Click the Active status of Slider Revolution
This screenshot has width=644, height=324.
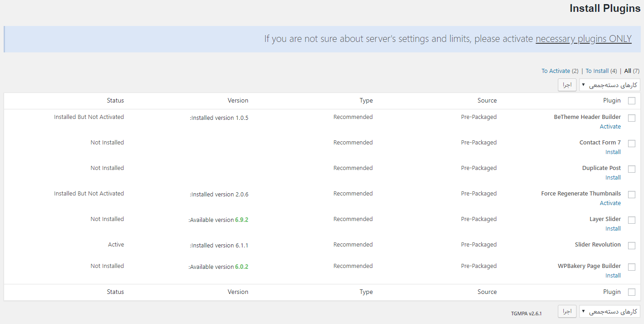116,245
